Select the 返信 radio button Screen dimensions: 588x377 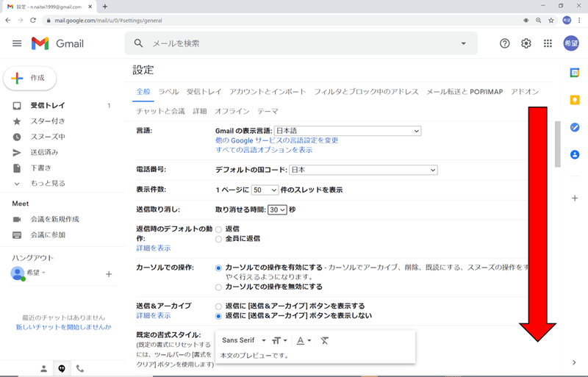218,229
